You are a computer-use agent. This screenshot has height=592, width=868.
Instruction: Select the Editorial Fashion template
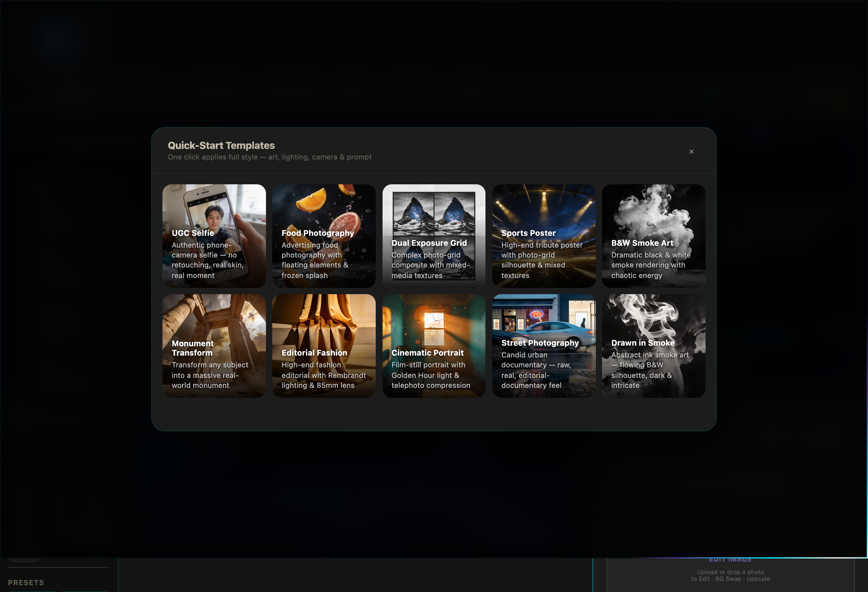pos(323,346)
